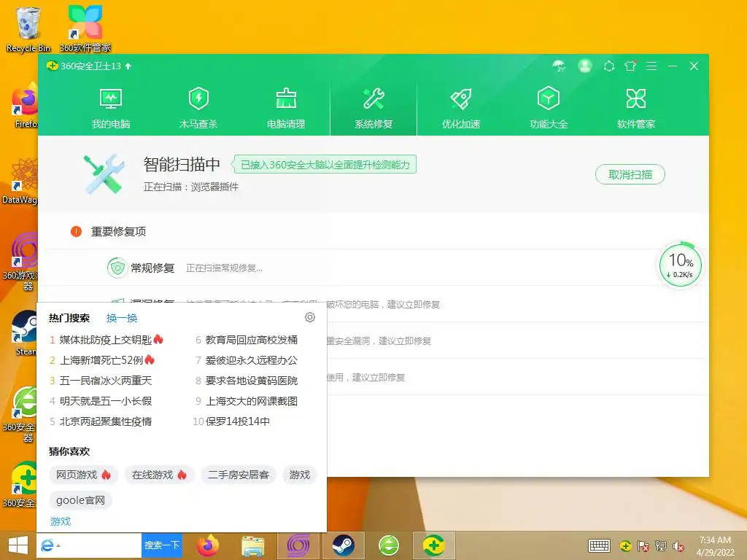Image resolution: width=747 pixels, height=560 pixels.
Task: Click 换一换 to refresh hot searches
Action: [x=122, y=318]
